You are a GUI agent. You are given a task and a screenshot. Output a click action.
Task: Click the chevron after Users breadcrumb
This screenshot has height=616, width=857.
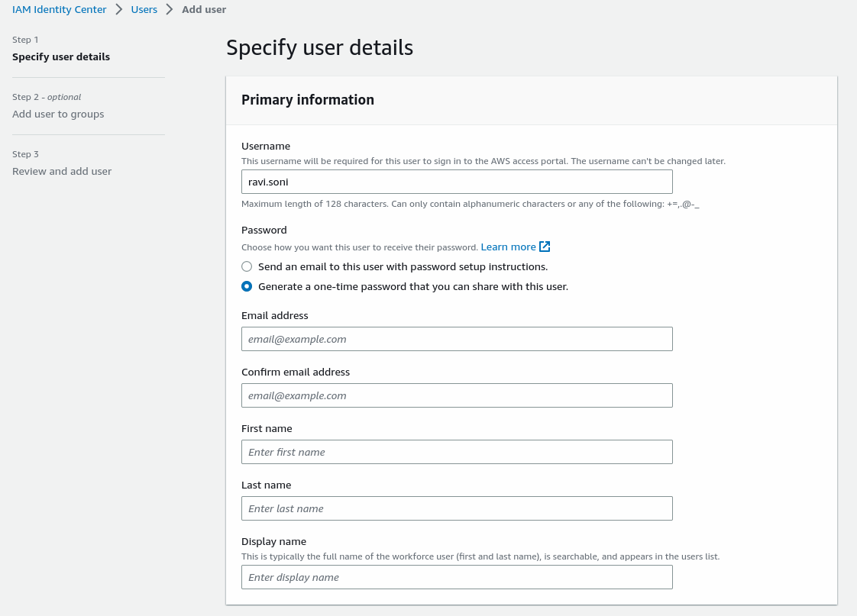pos(170,10)
